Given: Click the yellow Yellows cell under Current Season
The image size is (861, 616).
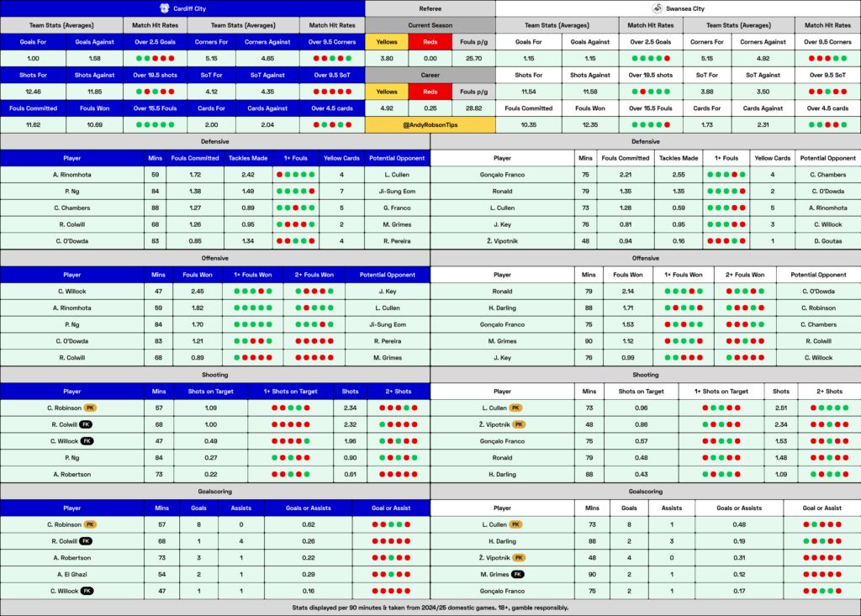Looking at the screenshot, I should point(387,42).
